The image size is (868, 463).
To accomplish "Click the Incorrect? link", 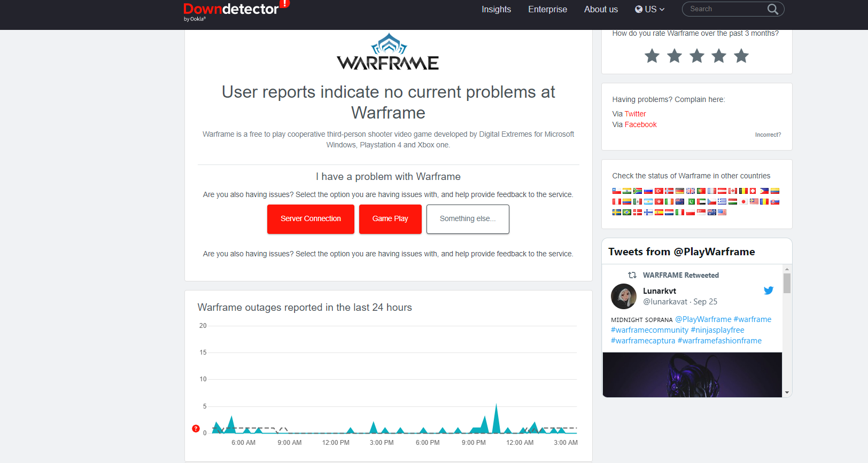I will pos(768,135).
